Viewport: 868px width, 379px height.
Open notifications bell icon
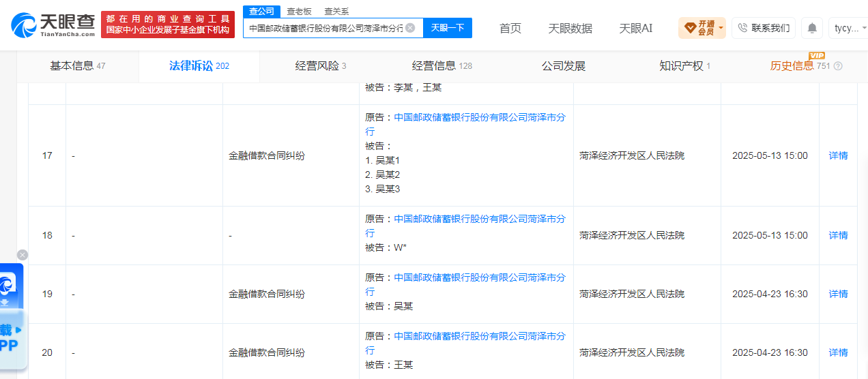coord(812,28)
